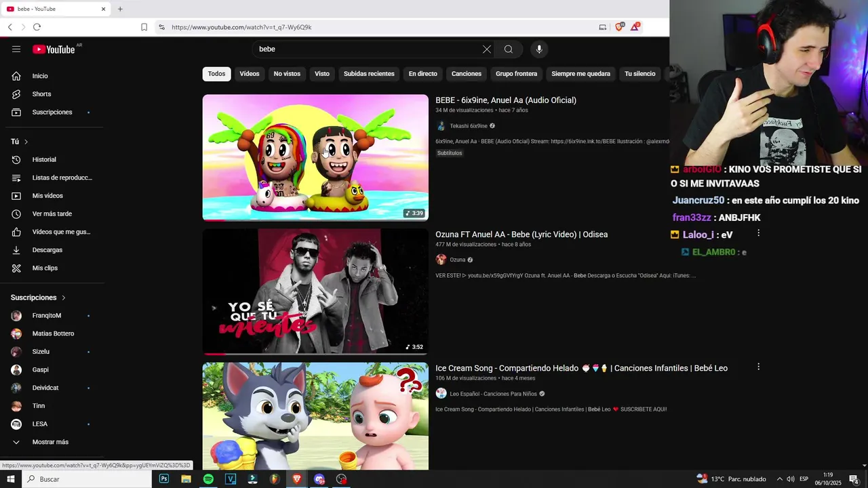Viewport: 868px width, 488px height.
Task: Expand Suscripciones section header
Action: 39,298
